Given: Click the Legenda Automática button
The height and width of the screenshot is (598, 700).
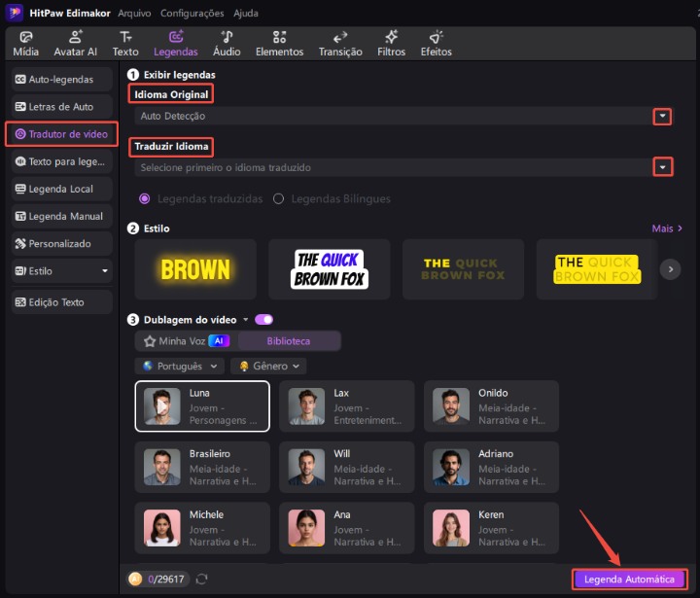Looking at the screenshot, I should 629,580.
